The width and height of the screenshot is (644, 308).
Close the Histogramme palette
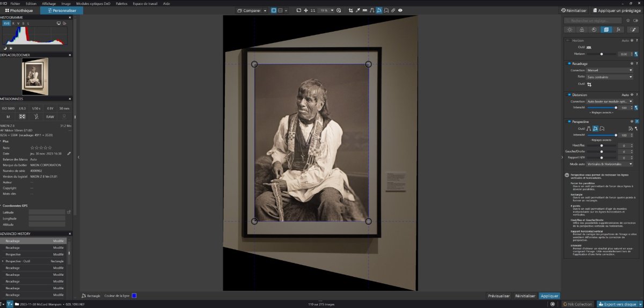pyautogui.click(x=70, y=17)
